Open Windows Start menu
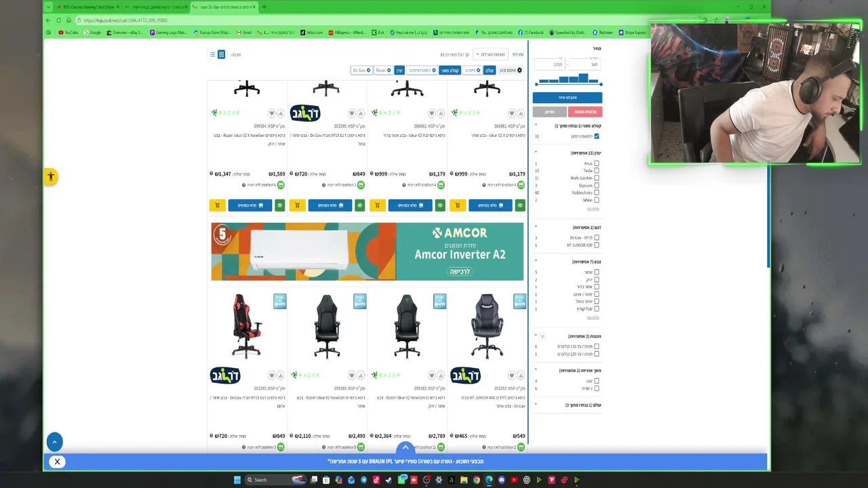Viewport: 868px width, 488px height. 237,480
